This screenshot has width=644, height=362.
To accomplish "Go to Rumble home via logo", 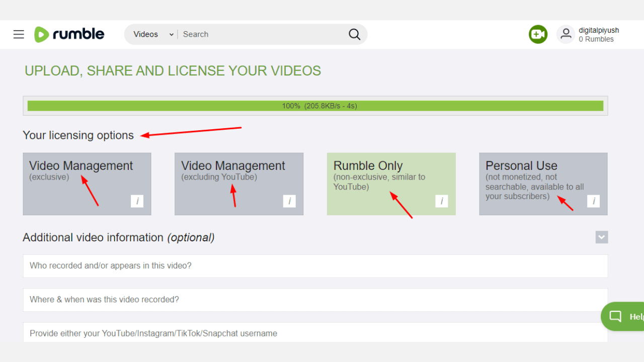I will coord(69,34).
